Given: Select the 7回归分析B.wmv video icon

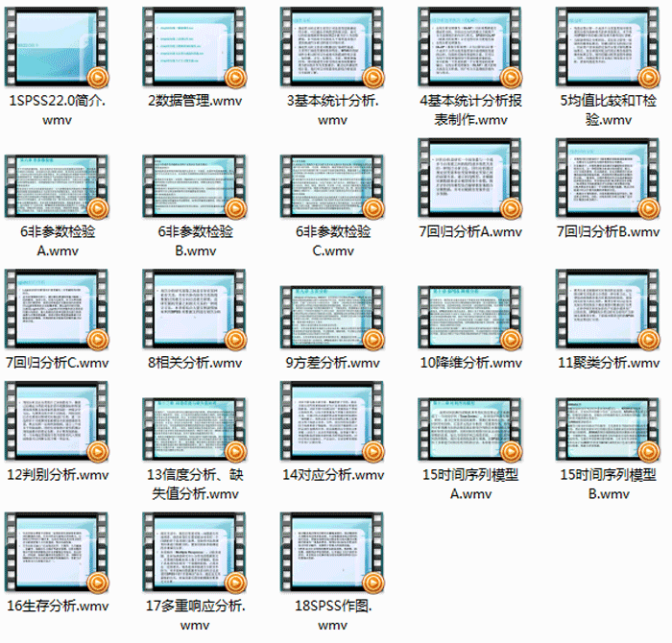Looking at the screenshot, I should (x=608, y=179).
